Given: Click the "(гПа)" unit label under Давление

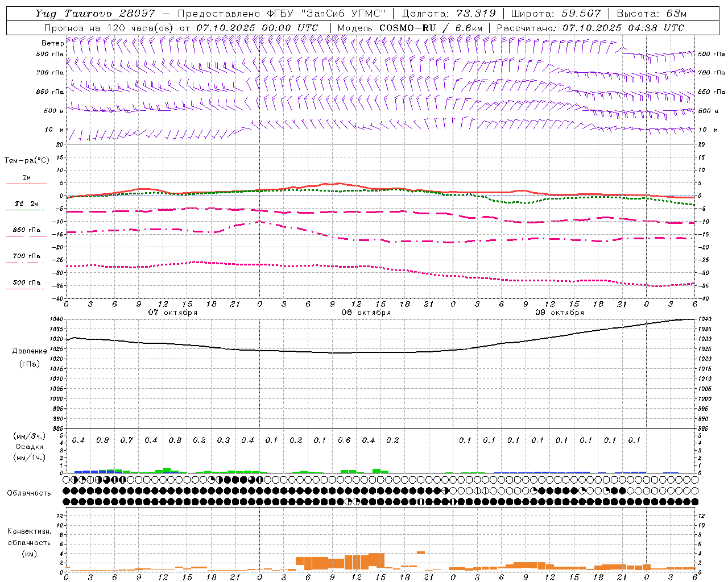Looking at the screenshot, I should 29,364.
